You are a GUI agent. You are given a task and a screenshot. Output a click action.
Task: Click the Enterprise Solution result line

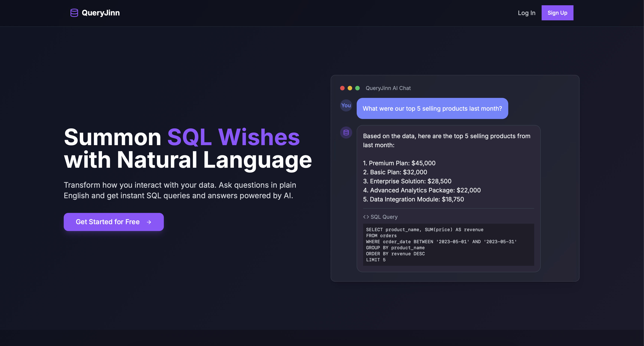coord(407,181)
